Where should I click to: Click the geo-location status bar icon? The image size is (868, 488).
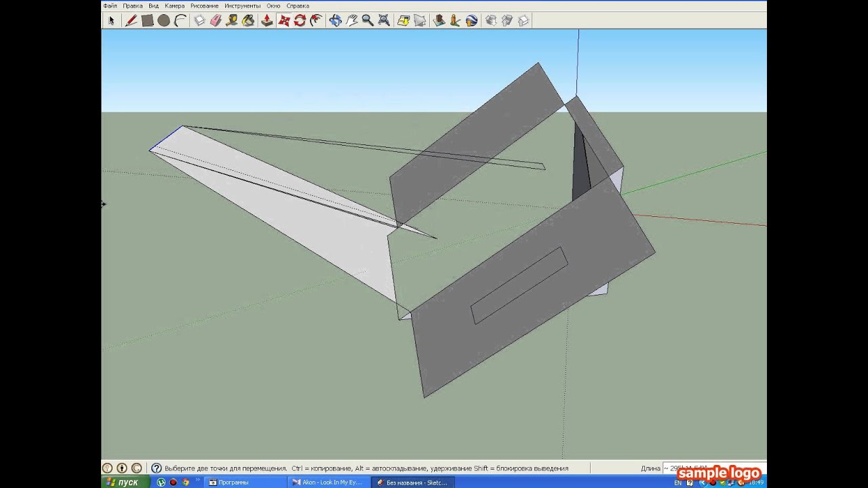[x=107, y=468]
